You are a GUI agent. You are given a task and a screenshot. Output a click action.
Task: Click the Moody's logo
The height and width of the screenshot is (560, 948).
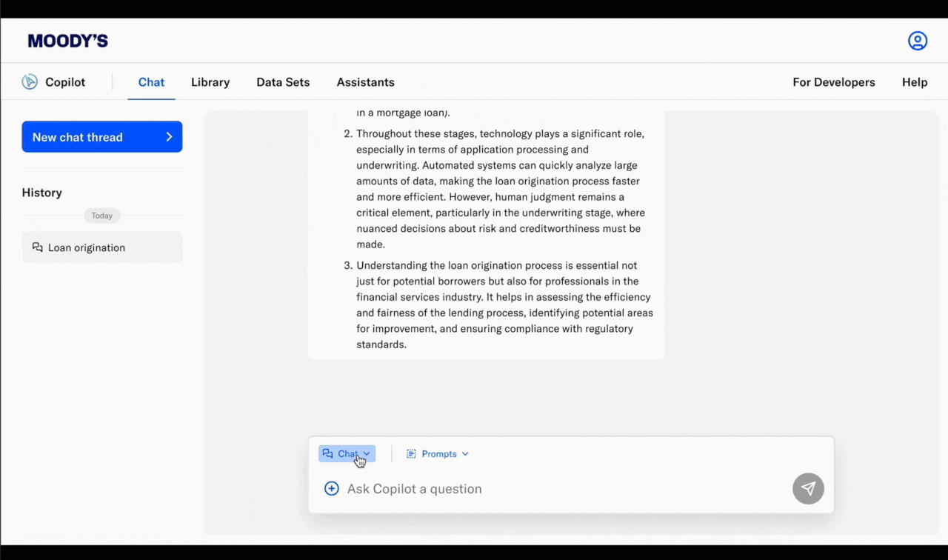(67, 40)
